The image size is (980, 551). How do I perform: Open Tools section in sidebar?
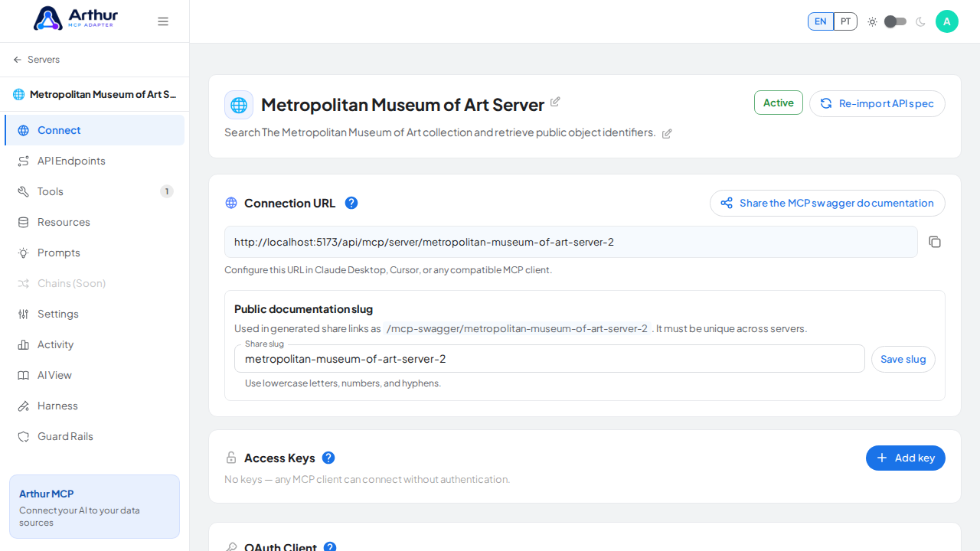(x=94, y=191)
